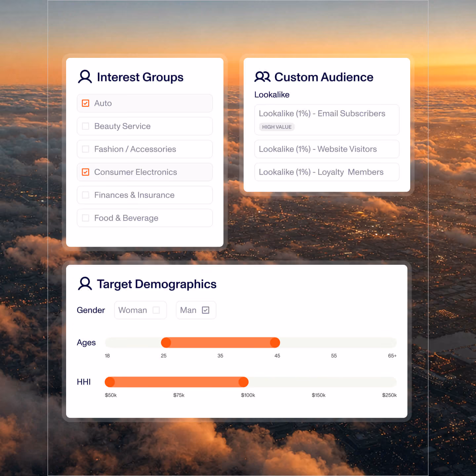The width and height of the screenshot is (476, 476).
Task: Click the Lookalike section heading
Action: pyautogui.click(x=272, y=95)
